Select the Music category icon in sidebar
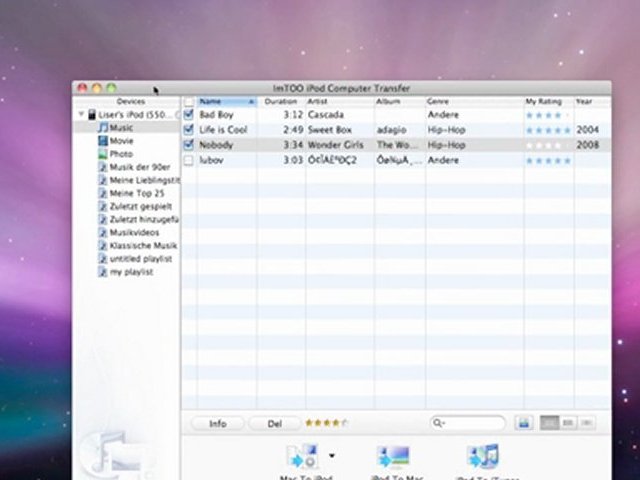 (x=102, y=128)
